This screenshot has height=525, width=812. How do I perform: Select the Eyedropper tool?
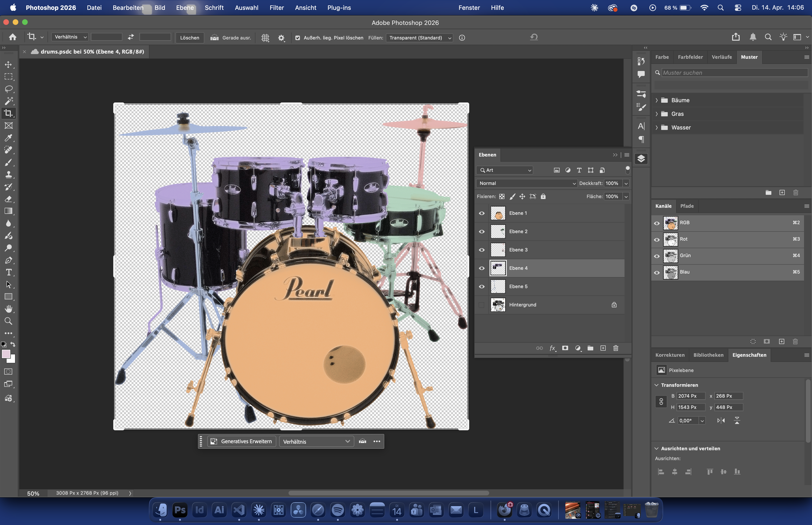8,138
